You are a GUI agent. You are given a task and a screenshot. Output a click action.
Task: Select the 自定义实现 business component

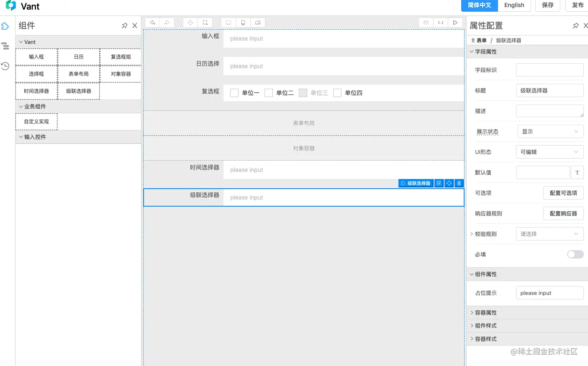[x=36, y=122]
